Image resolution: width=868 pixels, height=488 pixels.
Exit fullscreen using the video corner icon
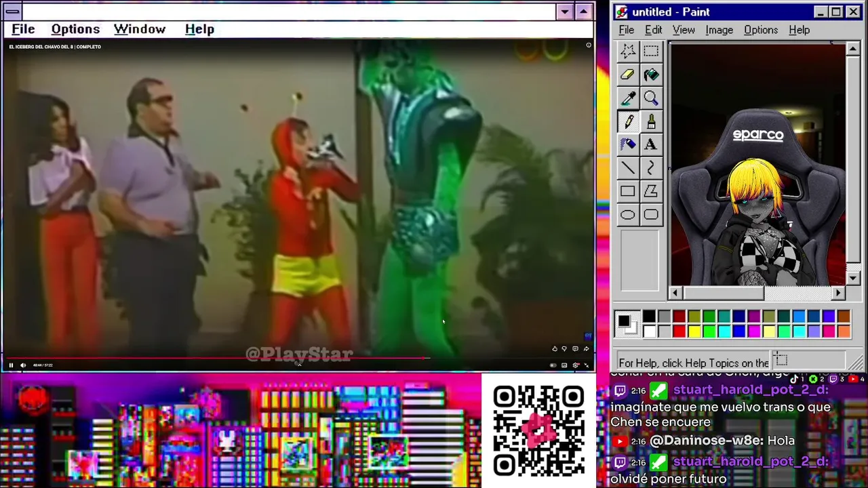(x=587, y=365)
